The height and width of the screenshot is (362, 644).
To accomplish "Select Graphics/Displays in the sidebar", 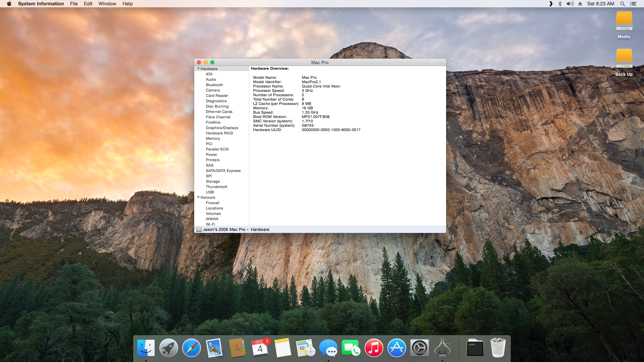I will tap(222, 128).
